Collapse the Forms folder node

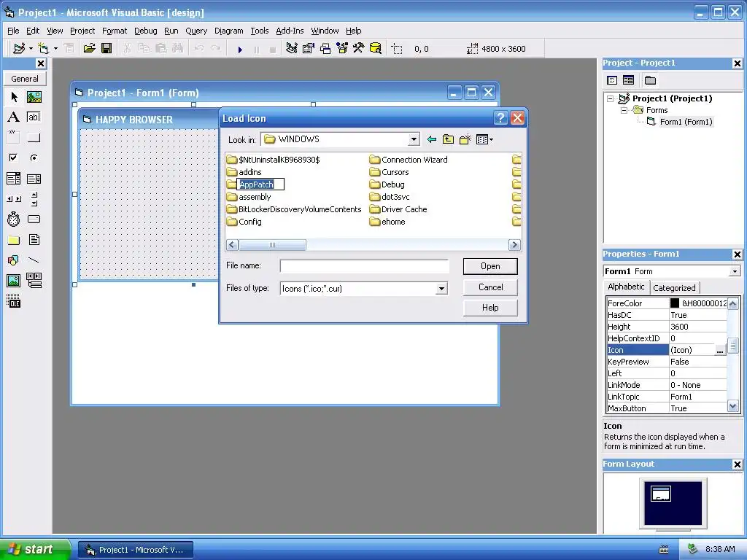tap(624, 110)
